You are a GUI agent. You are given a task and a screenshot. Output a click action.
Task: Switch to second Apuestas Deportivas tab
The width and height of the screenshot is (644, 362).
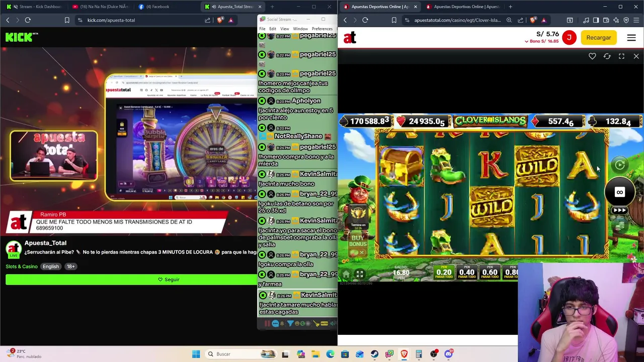(x=463, y=7)
